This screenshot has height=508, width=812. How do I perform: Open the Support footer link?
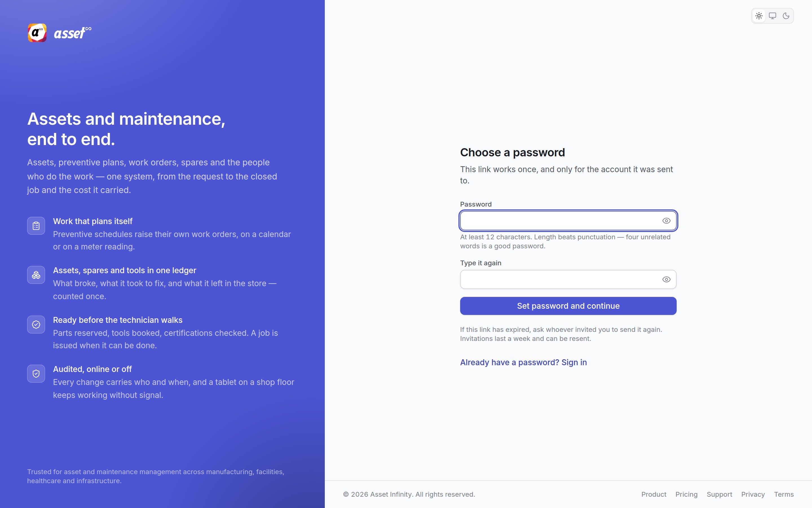pyautogui.click(x=720, y=494)
